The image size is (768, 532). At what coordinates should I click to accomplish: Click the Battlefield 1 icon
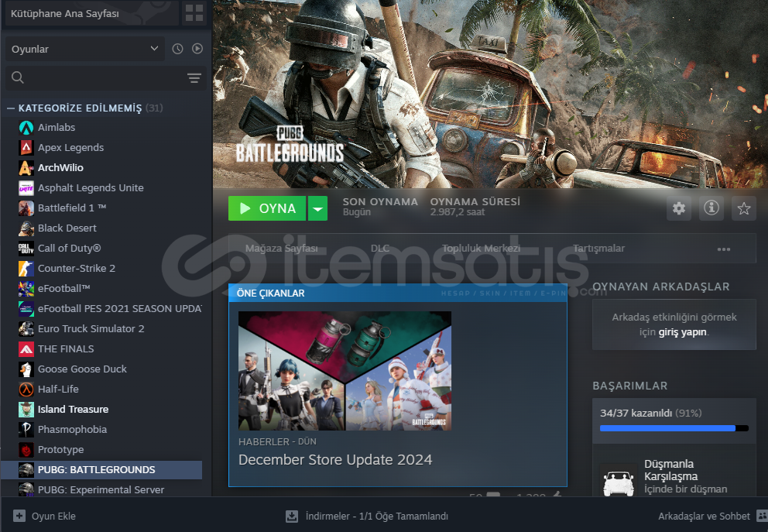click(26, 208)
